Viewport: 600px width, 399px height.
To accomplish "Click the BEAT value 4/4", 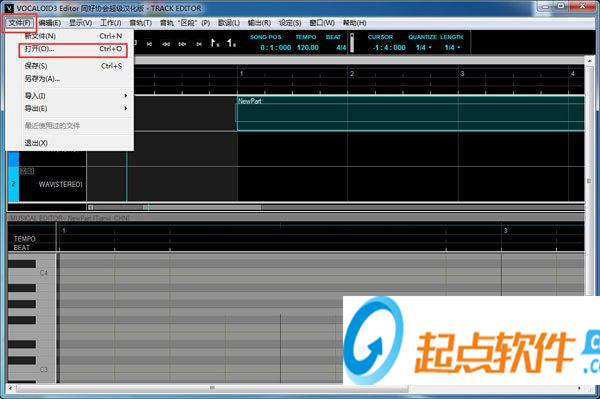I will (x=341, y=47).
